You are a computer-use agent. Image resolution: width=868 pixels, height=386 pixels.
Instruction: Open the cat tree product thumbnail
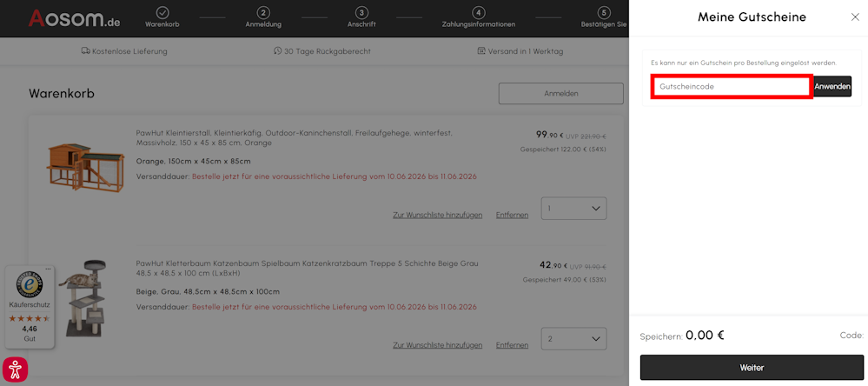[x=83, y=298]
